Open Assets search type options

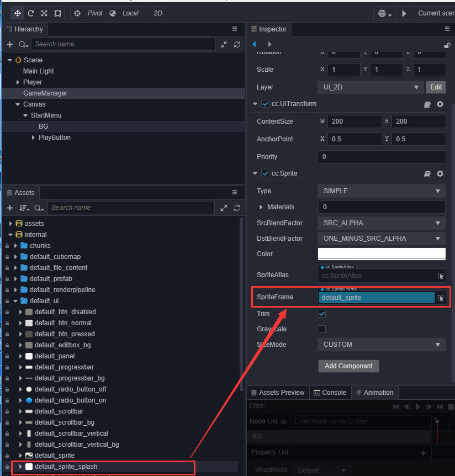pos(39,208)
